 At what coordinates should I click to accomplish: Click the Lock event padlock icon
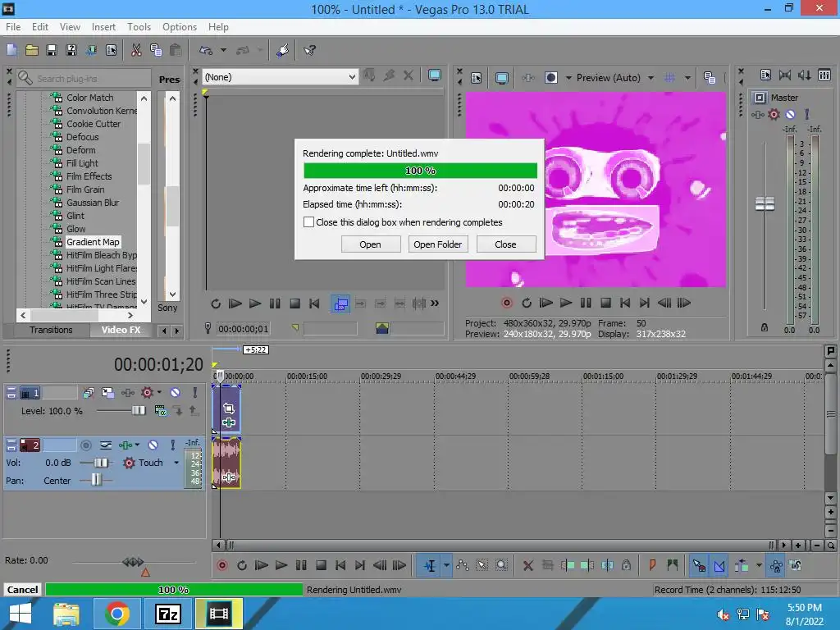(x=626, y=565)
